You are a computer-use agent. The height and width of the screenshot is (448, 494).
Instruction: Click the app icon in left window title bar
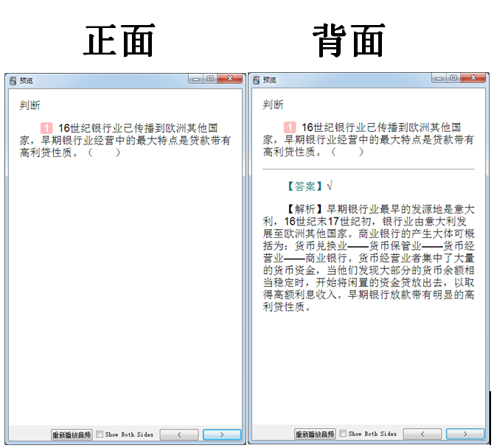[13, 81]
